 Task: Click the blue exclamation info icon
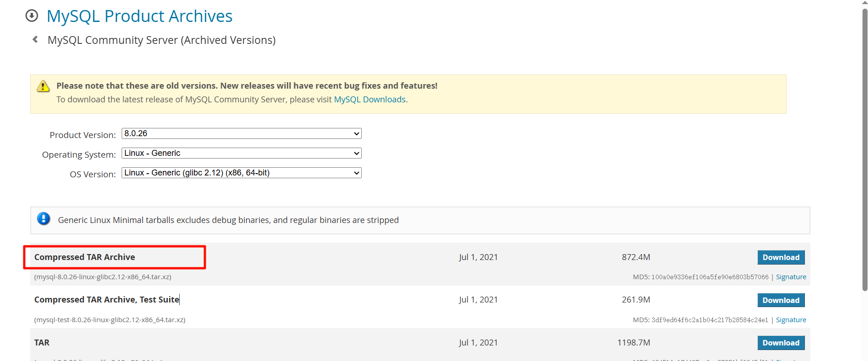tap(43, 219)
